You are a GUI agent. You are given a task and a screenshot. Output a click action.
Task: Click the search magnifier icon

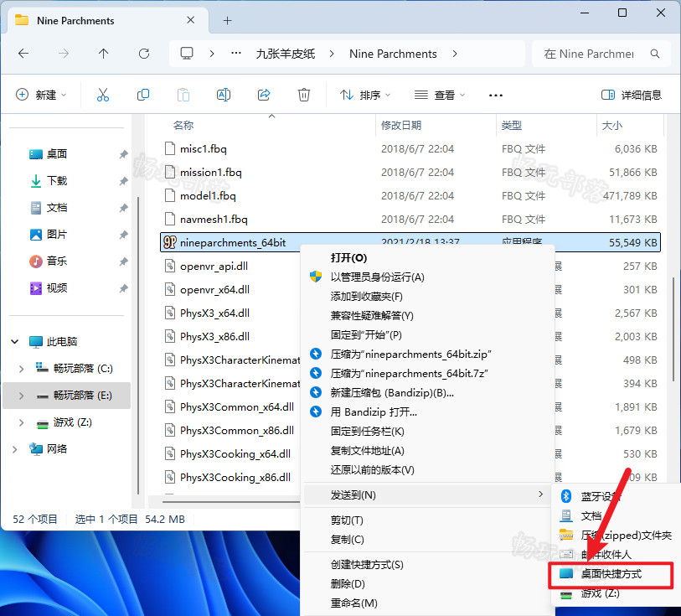(655, 54)
